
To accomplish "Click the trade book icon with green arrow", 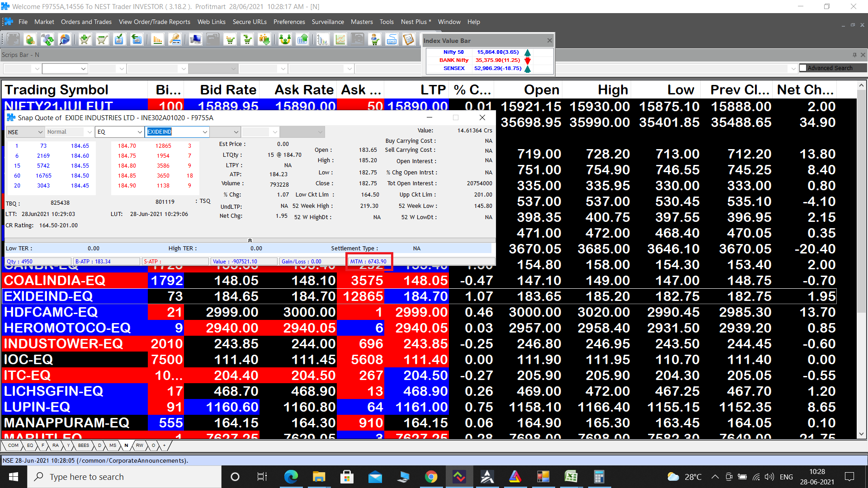I will click(x=136, y=40).
